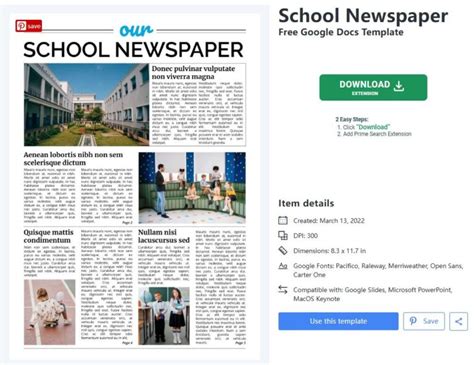Click the photo of child sitting on court
474x365 pixels.
click(x=50, y=312)
